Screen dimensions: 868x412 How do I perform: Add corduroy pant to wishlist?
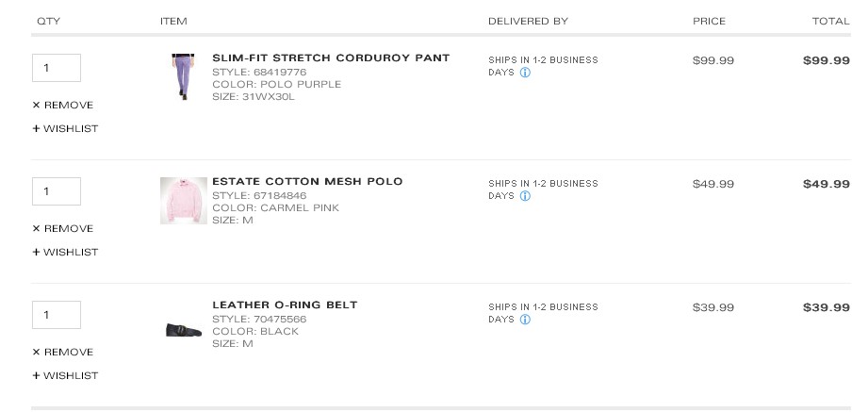point(65,128)
